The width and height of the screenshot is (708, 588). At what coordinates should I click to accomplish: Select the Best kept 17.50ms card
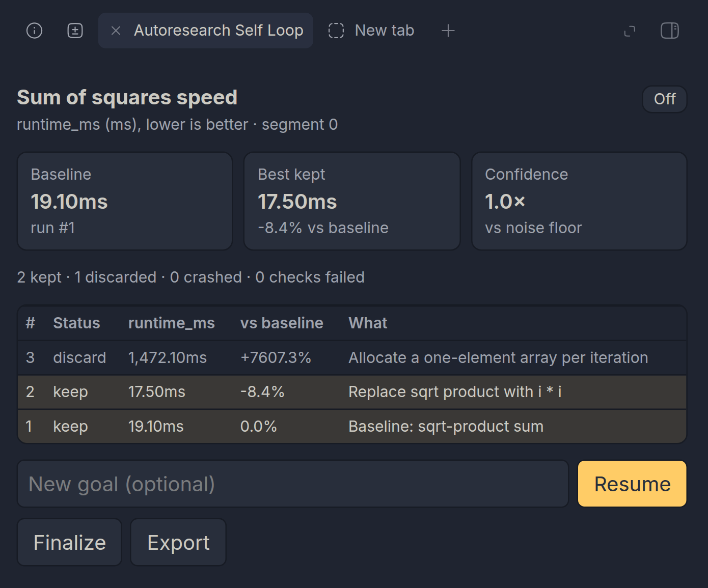352,201
